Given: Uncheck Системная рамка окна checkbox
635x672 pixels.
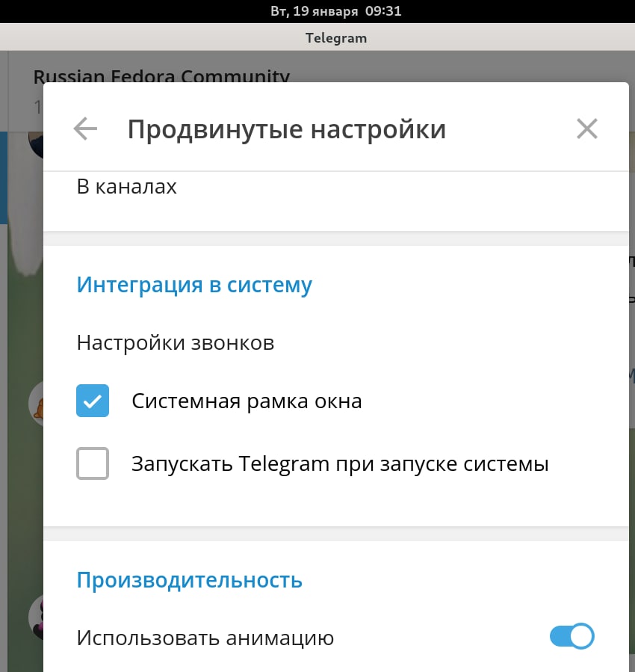Looking at the screenshot, I should pos(93,401).
